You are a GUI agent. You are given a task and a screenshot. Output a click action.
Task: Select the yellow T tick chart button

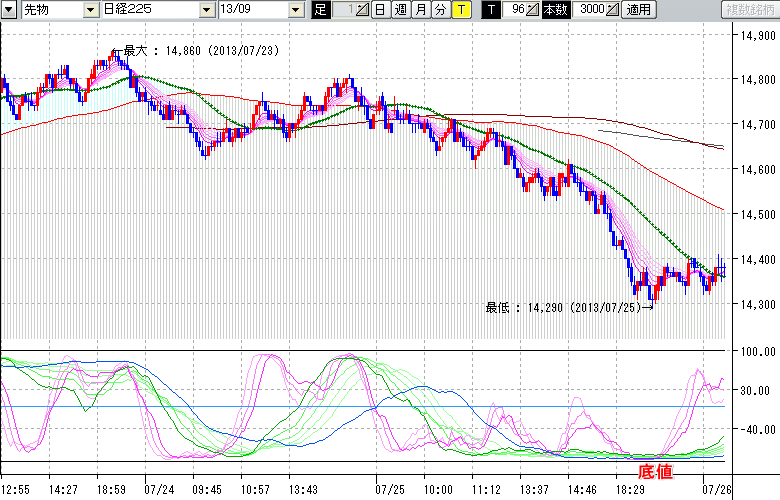(460, 10)
